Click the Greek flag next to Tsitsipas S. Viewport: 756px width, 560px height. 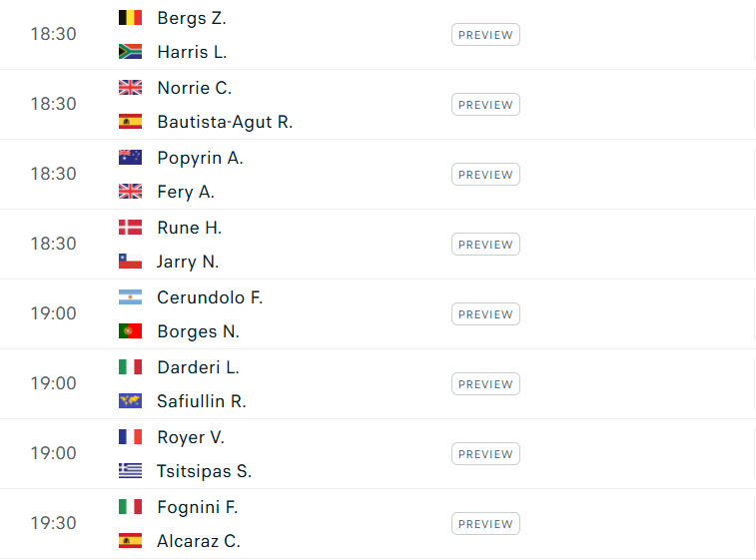(130, 471)
